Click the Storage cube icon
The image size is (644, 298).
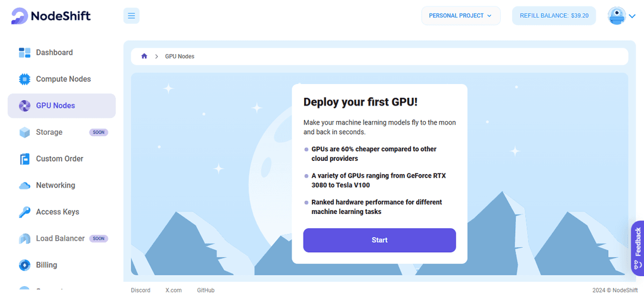[24, 132]
